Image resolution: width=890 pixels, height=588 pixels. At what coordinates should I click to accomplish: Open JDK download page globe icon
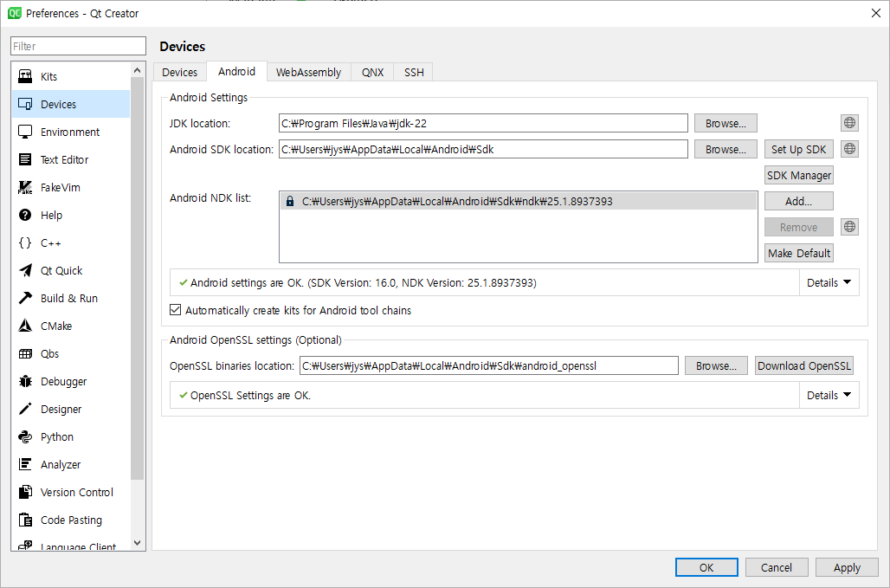coord(849,123)
